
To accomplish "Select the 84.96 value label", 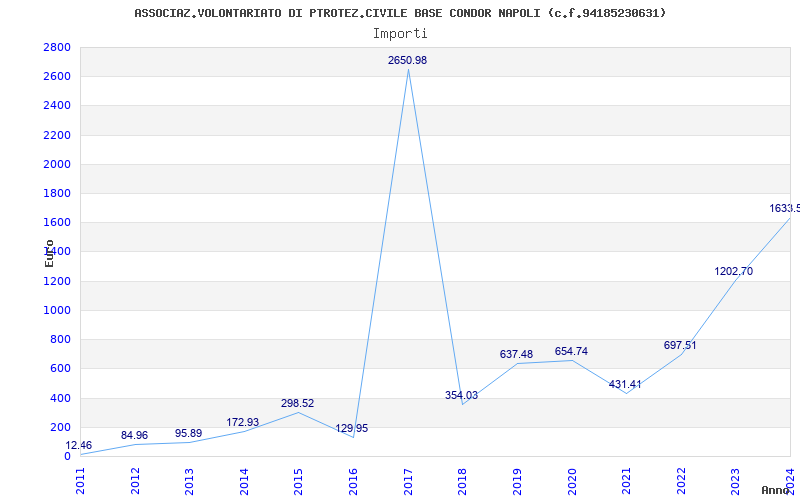I will tap(134, 435).
